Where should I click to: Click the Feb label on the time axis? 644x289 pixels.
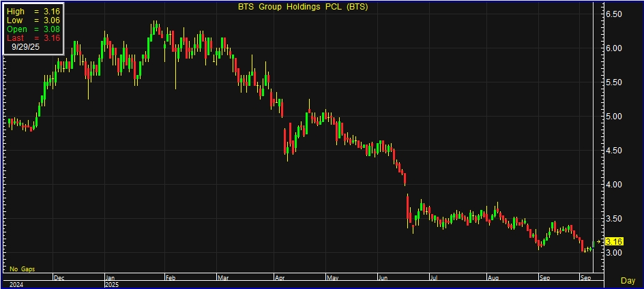click(170, 278)
